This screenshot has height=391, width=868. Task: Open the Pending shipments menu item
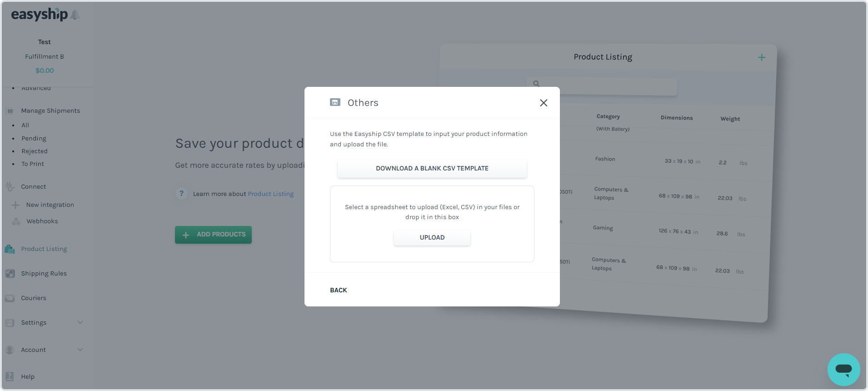pyautogui.click(x=34, y=138)
